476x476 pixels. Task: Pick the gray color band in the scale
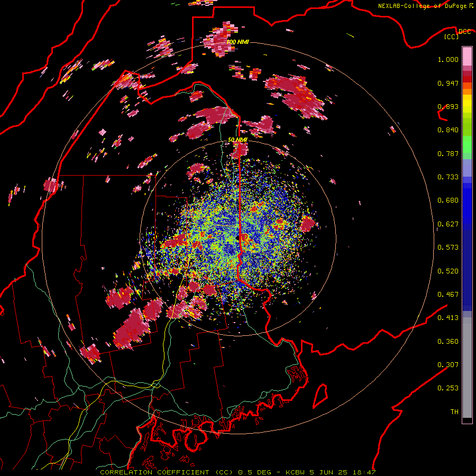point(467,368)
